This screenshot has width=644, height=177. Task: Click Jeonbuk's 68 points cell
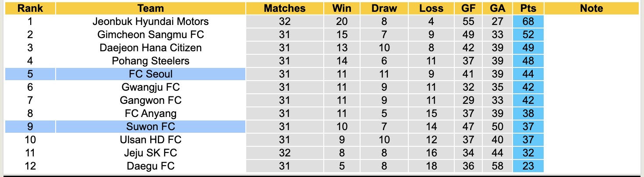[529, 21]
